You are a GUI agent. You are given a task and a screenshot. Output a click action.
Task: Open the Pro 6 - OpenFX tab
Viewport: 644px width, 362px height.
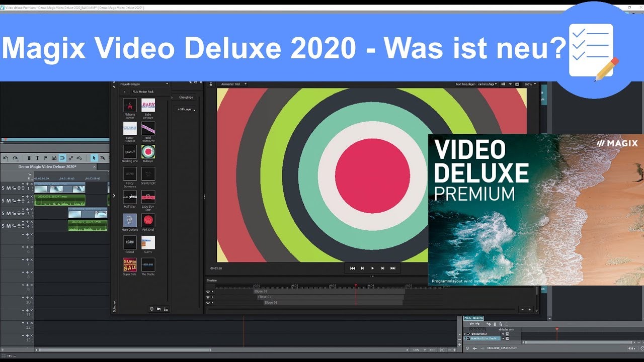coord(473,318)
